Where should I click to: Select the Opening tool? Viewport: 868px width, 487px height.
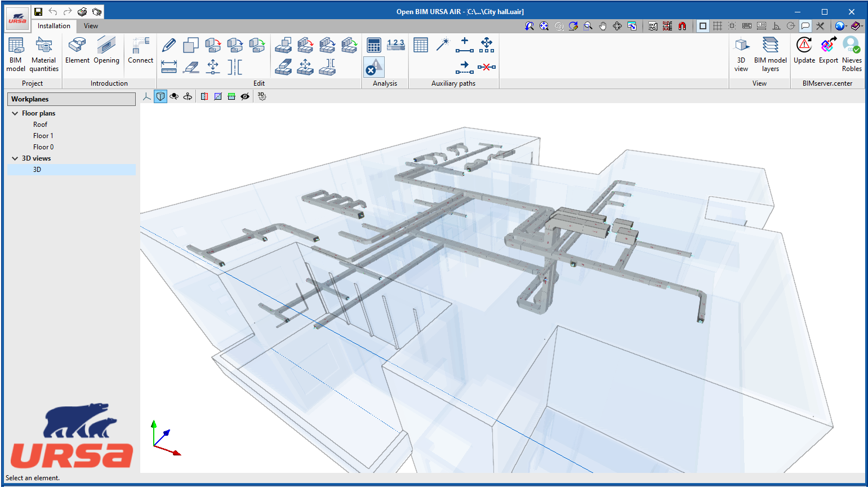point(106,53)
